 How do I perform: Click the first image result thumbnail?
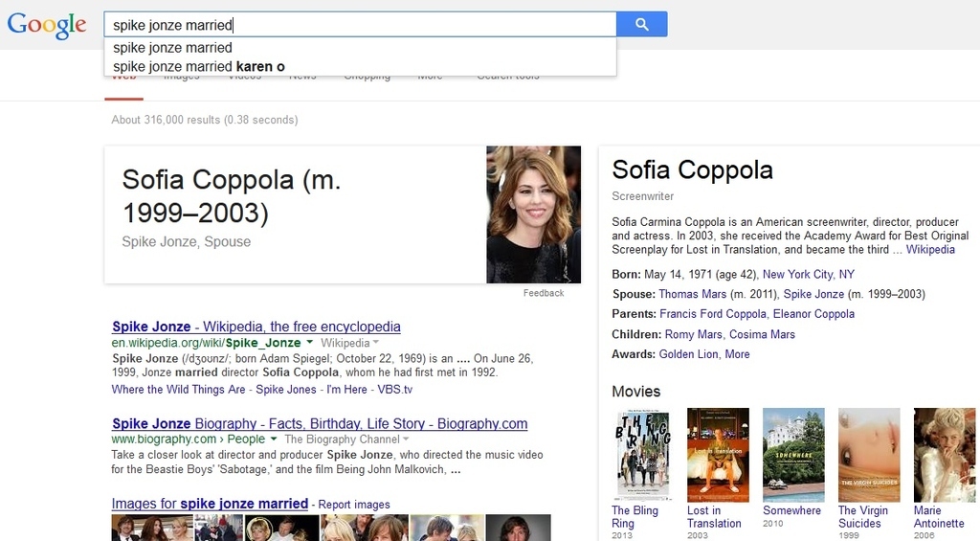152,528
